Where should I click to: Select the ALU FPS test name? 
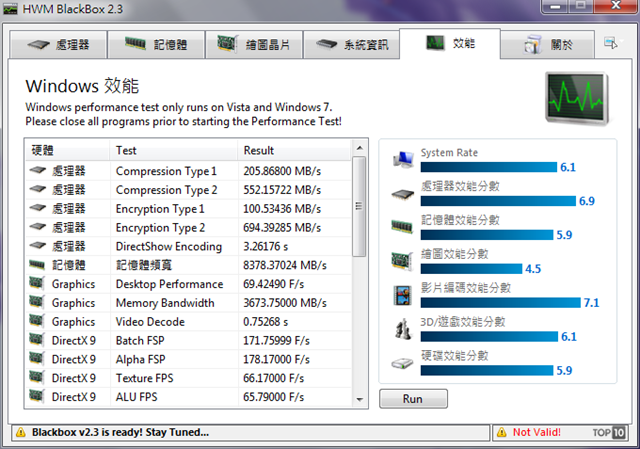[x=136, y=397]
